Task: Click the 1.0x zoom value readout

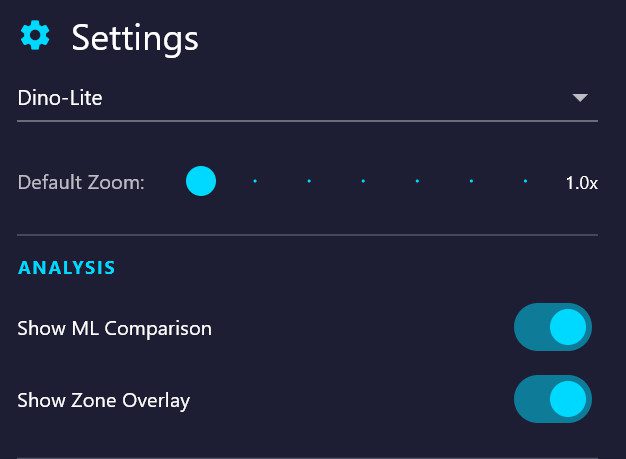Action: coord(581,183)
